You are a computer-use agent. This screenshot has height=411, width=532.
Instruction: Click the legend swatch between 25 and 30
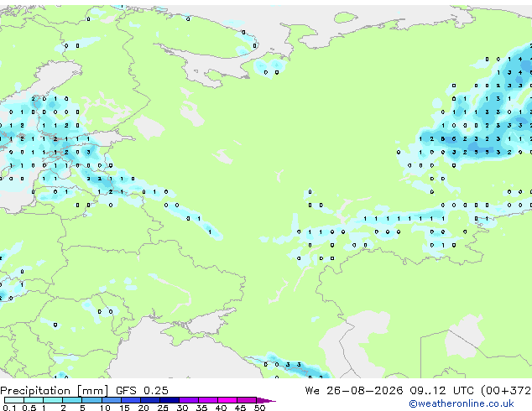[170, 400]
